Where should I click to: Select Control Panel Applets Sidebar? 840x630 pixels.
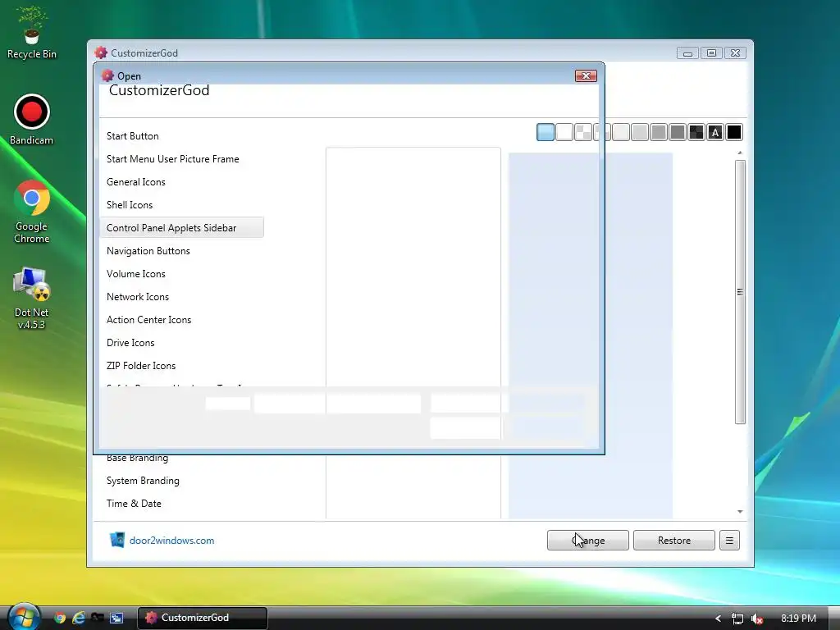(x=181, y=228)
